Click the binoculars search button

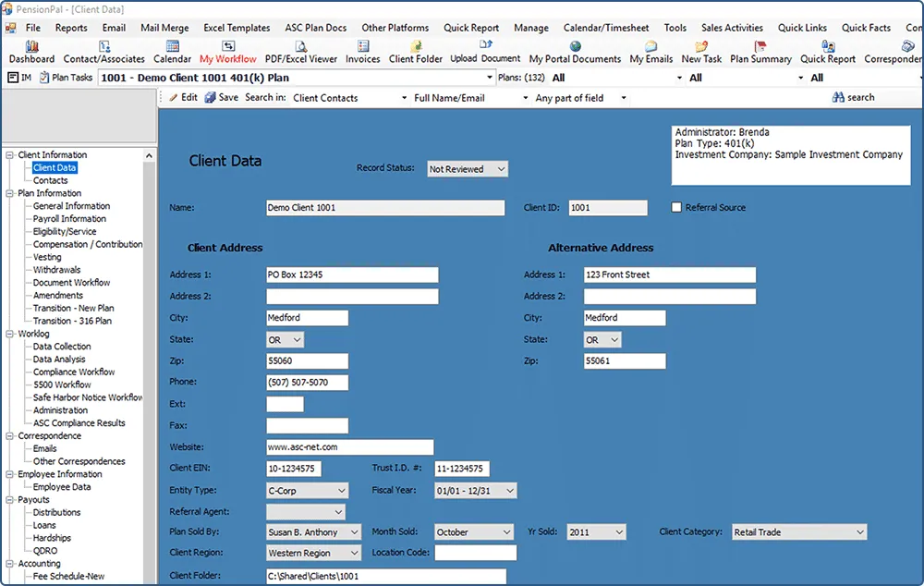853,97
